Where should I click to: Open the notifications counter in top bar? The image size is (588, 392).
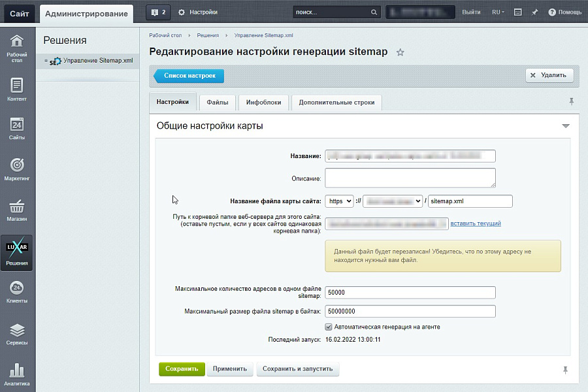157,11
